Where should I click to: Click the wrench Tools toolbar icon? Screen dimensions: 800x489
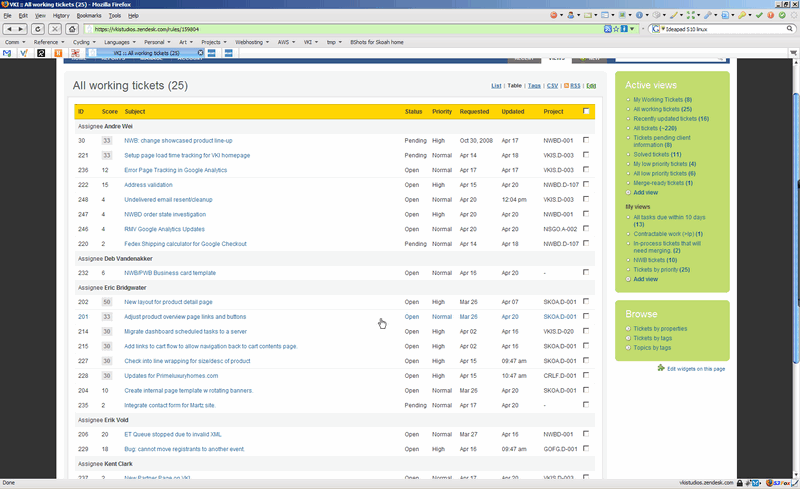(708, 15)
